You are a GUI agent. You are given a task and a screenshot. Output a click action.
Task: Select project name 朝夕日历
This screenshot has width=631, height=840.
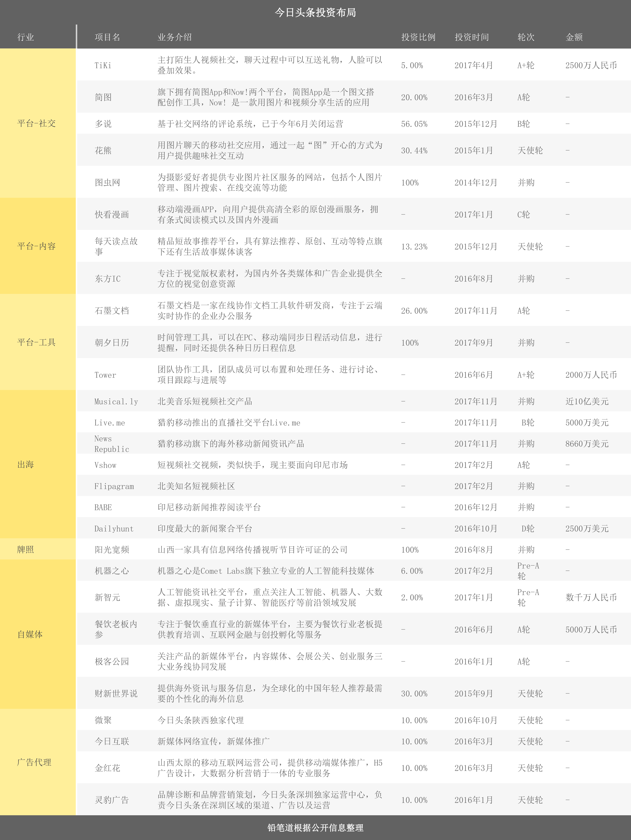(x=112, y=343)
